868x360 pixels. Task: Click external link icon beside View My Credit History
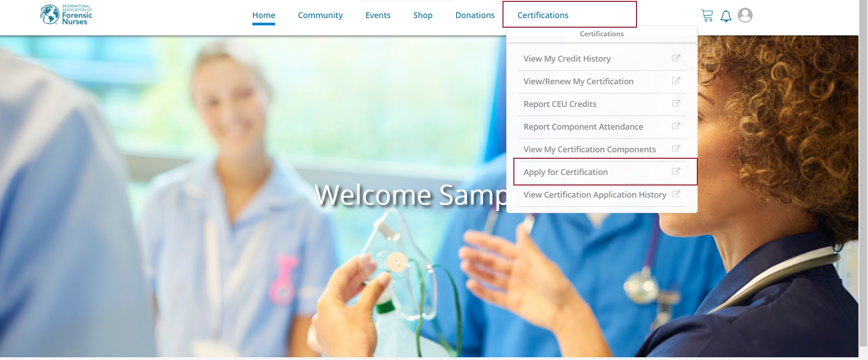tap(676, 58)
